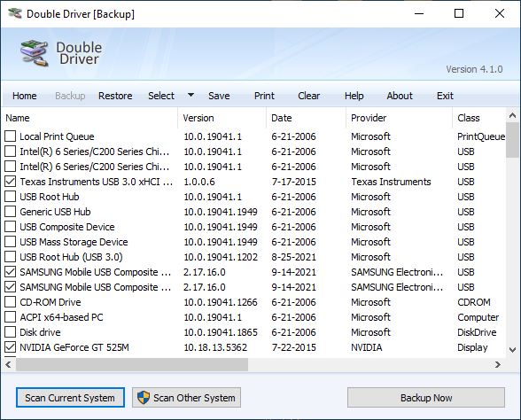Click the Double Driver logo icon in the banner
This screenshot has height=420, width=521.
(35, 53)
